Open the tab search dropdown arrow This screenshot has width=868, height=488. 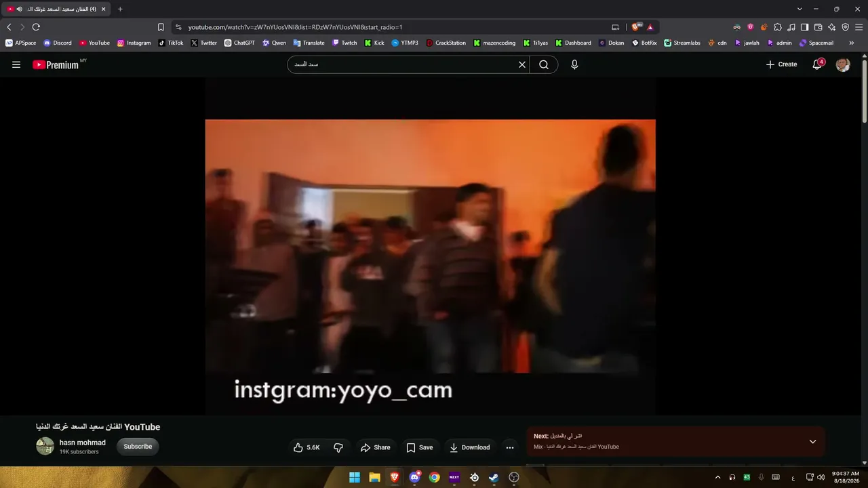[800, 9]
